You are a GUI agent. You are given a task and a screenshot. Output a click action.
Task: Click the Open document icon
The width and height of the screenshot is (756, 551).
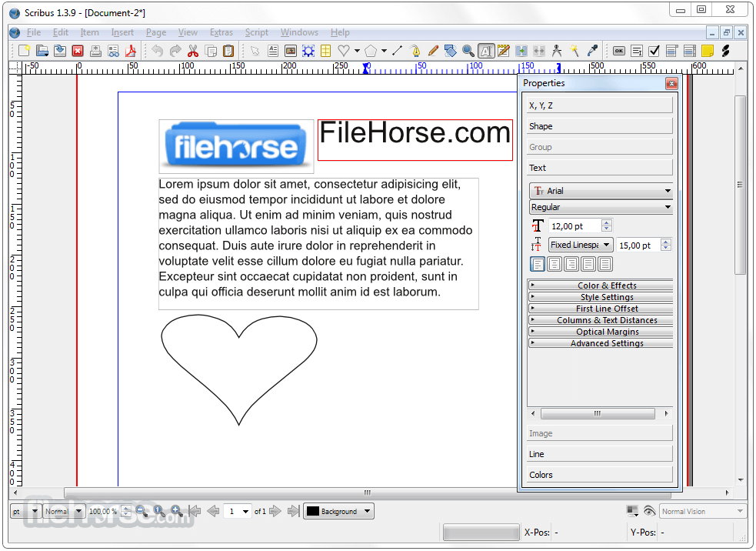pyautogui.click(x=42, y=51)
